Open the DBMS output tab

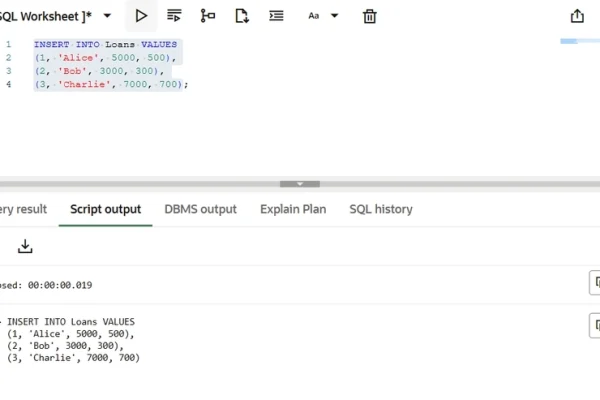[200, 209]
